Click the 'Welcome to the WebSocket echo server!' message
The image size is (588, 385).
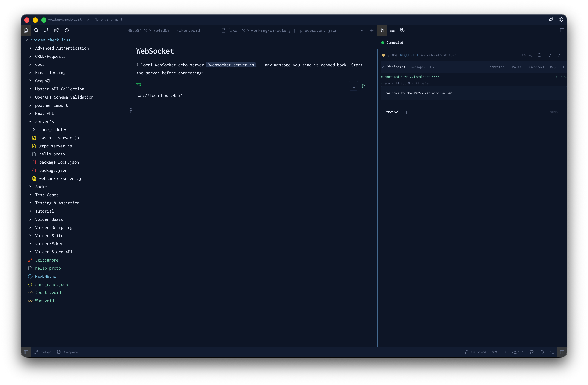420,93
